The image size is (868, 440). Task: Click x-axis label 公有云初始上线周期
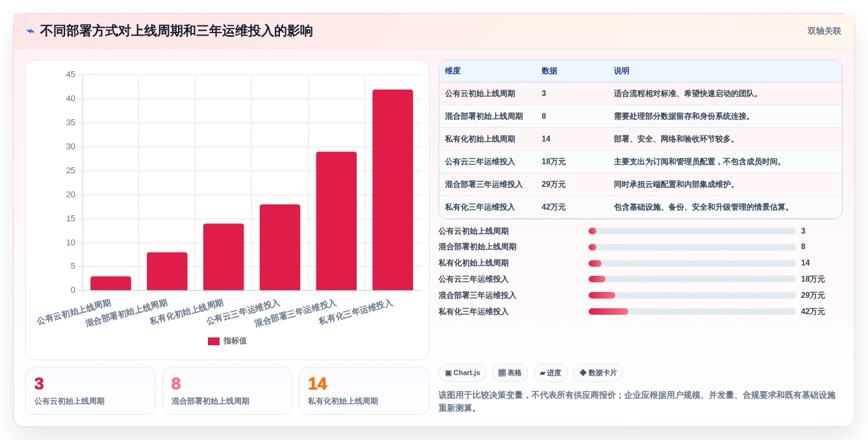(x=74, y=312)
